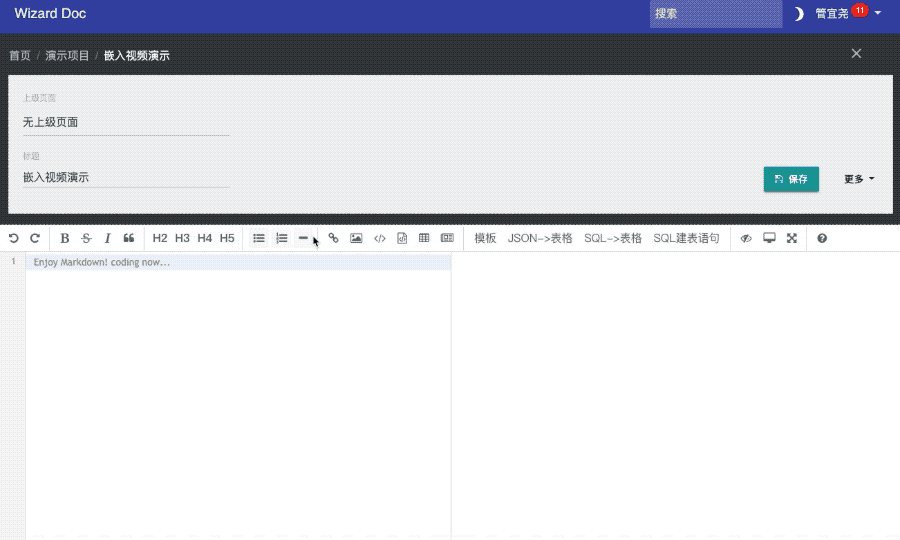Click the icon right of the table icon
Viewport: 900px width, 540px height.
[x=447, y=238]
